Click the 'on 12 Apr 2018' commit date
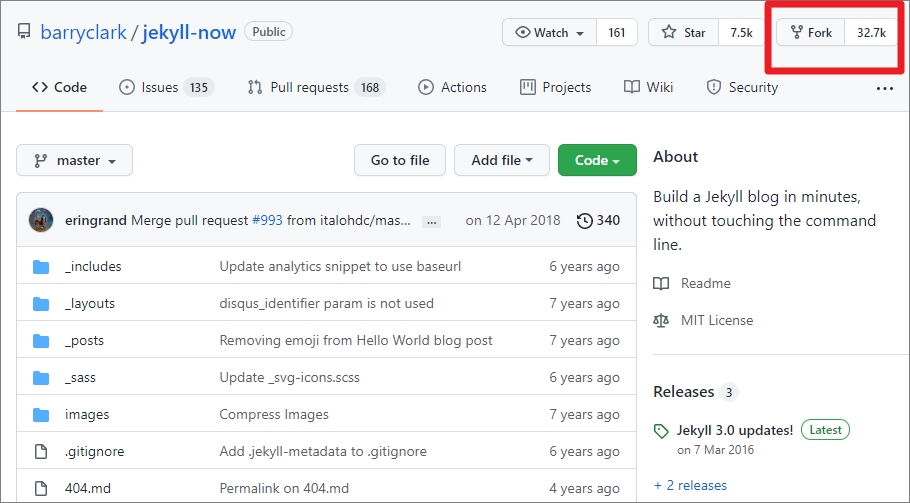910x503 pixels. 512,220
